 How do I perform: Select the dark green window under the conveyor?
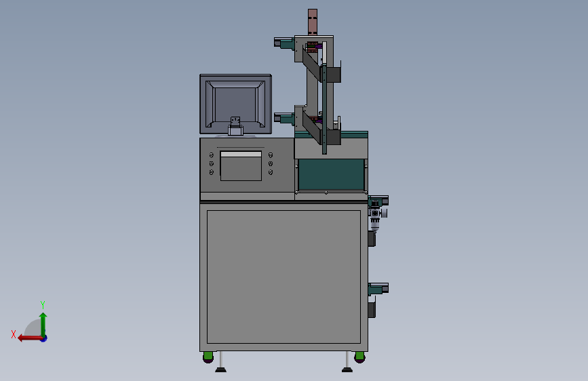click(x=331, y=174)
